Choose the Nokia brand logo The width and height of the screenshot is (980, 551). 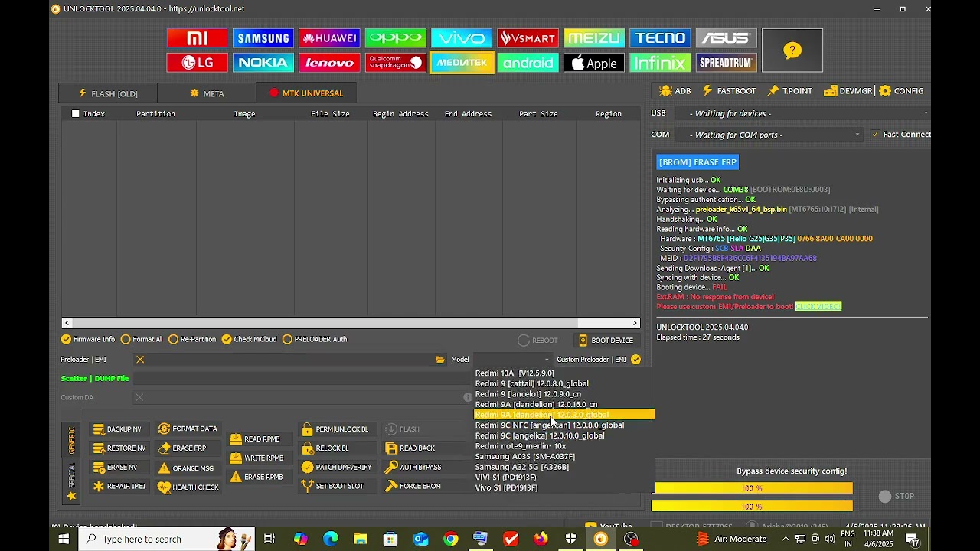263,63
